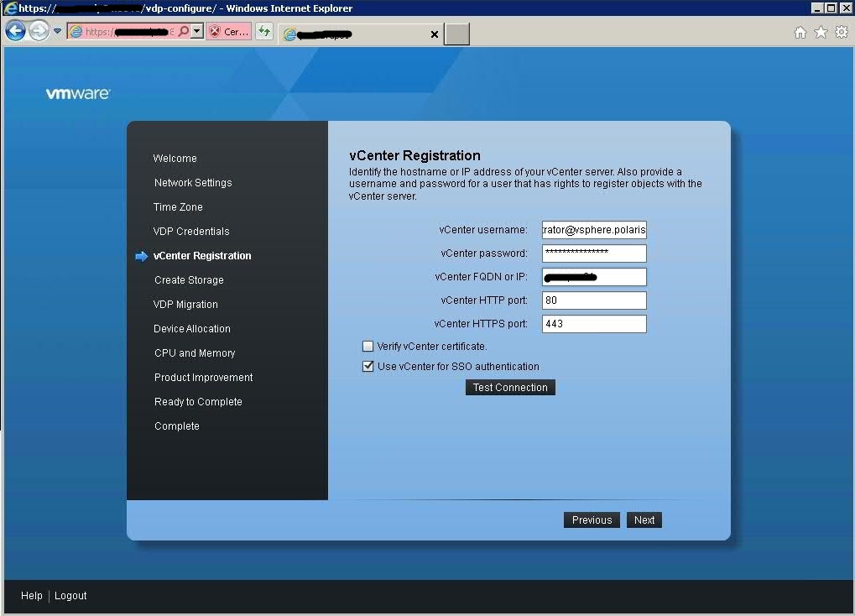Image resolution: width=855 pixels, height=616 pixels.
Task: Close the current browser tab
Action: click(x=435, y=34)
